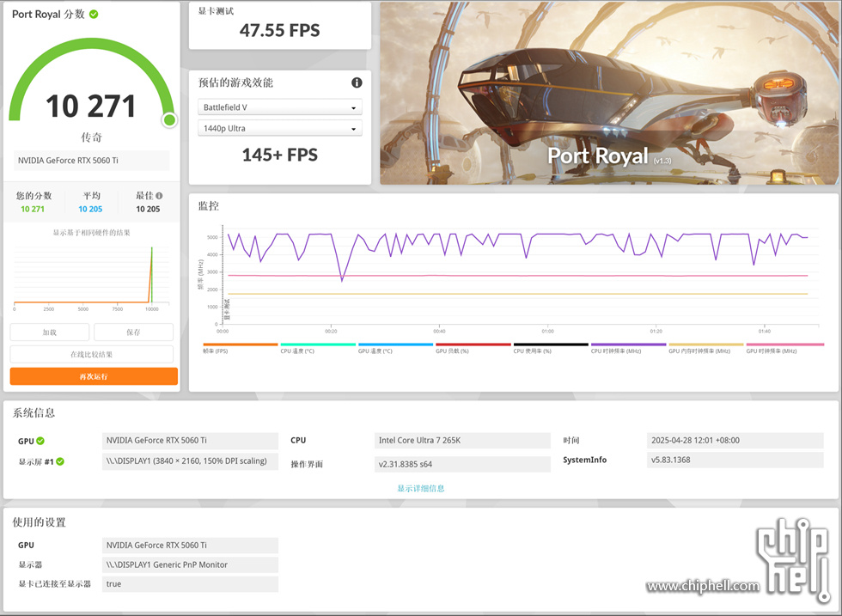The image size is (842, 616).
Task: Click the orange 再次运行 button
Action: coord(94,376)
